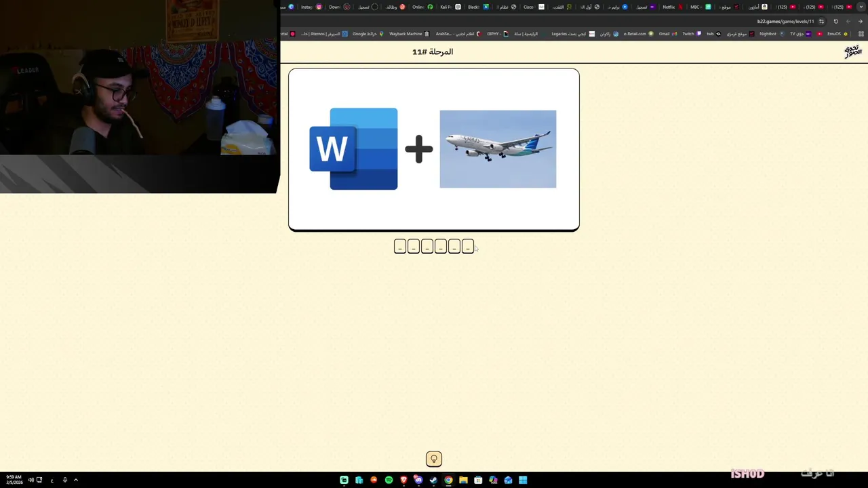This screenshot has height=488, width=868.
Task: Open the apps grid icon in bookmarks bar
Action: (861, 34)
